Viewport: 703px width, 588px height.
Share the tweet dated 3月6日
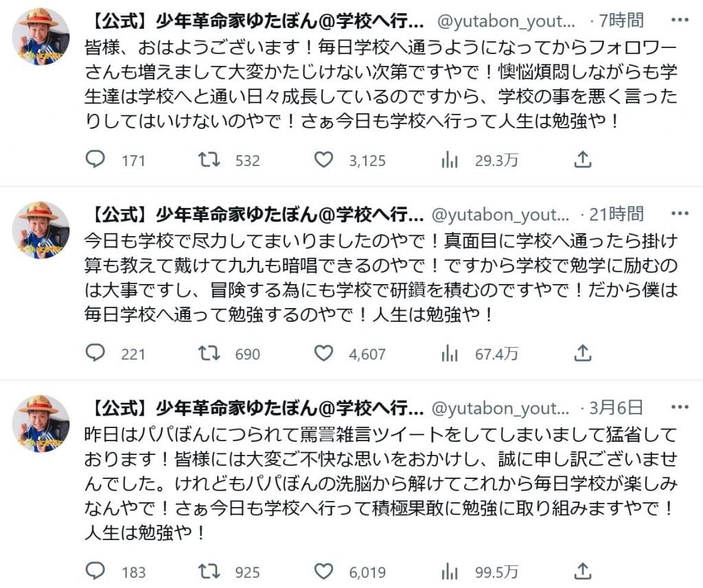[x=582, y=570]
